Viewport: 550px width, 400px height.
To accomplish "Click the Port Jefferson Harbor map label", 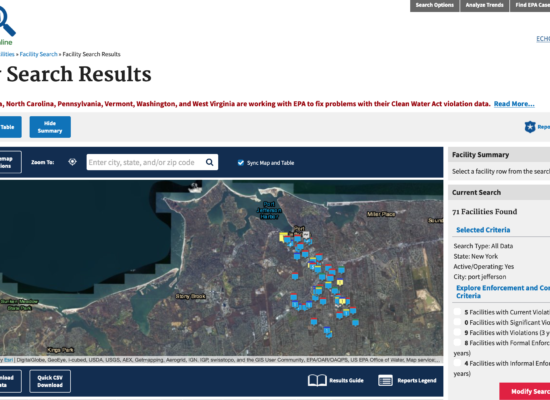I will [269, 210].
